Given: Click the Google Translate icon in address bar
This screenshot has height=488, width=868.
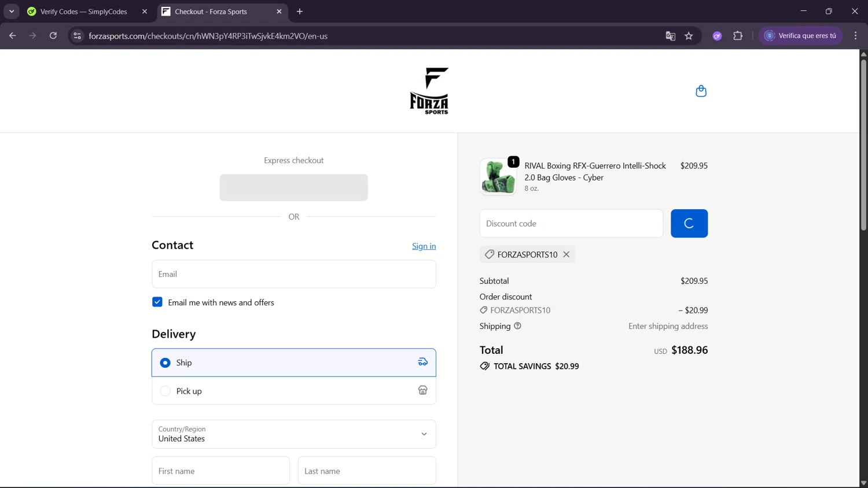Looking at the screenshot, I should pos(671,36).
